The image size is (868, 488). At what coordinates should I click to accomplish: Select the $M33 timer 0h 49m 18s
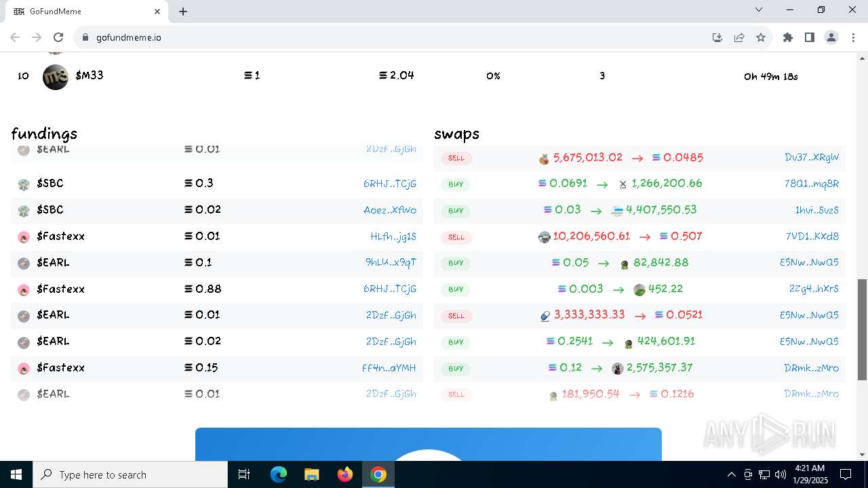tap(770, 77)
